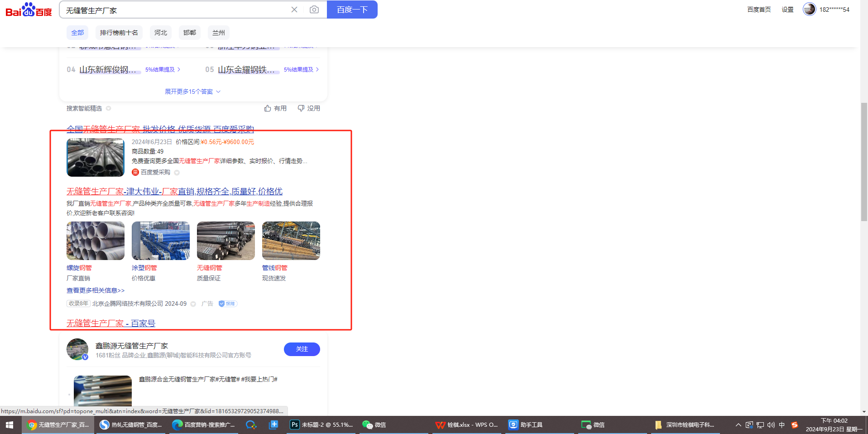Click the Baidu logo
Viewport: 868px width, 434px height.
(x=29, y=10)
